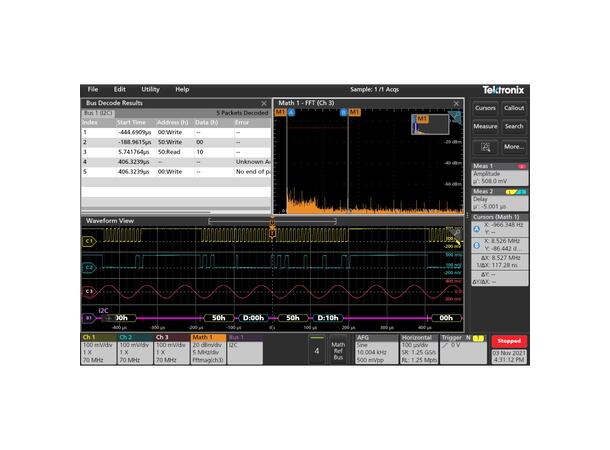Click the Error column header
The width and height of the screenshot is (610, 450).
tap(242, 123)
